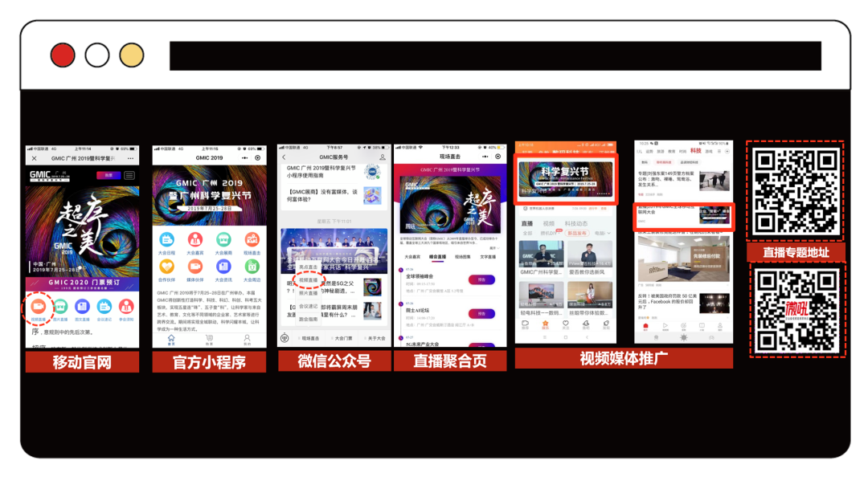
Task: Tap the heart 关注 icon in video app bottom bar
Action: [565, 324]
